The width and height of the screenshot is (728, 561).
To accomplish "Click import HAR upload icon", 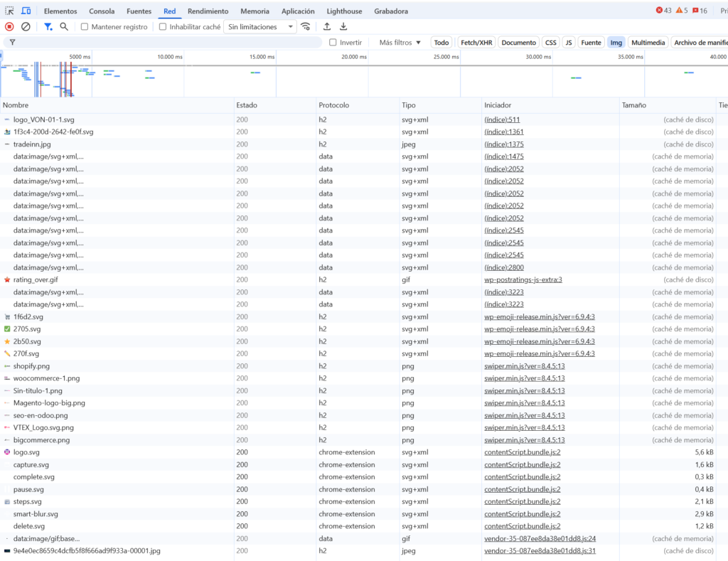I will [327, 26].
